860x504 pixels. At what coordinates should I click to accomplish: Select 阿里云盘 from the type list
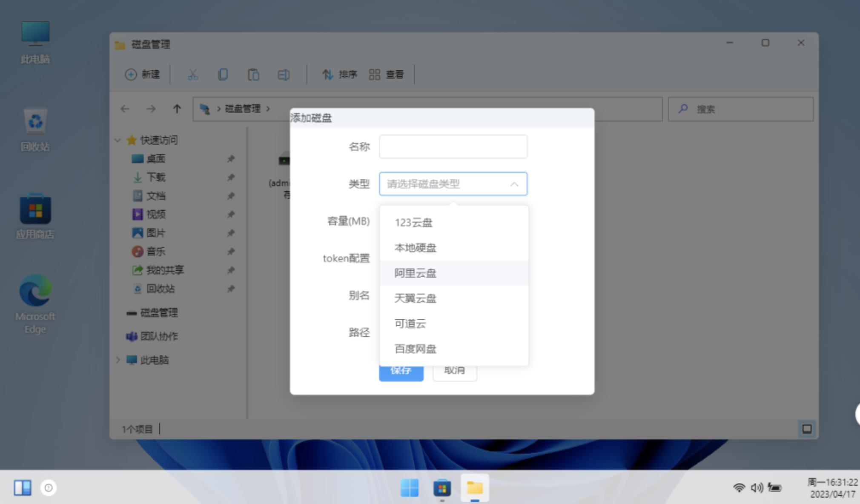tap(415, 273)
